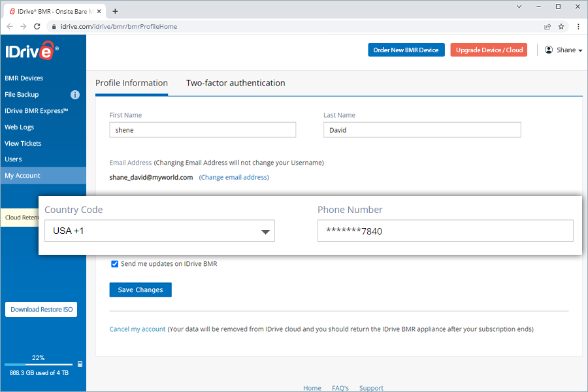Open the Country Code dropdown

(160, 231)
